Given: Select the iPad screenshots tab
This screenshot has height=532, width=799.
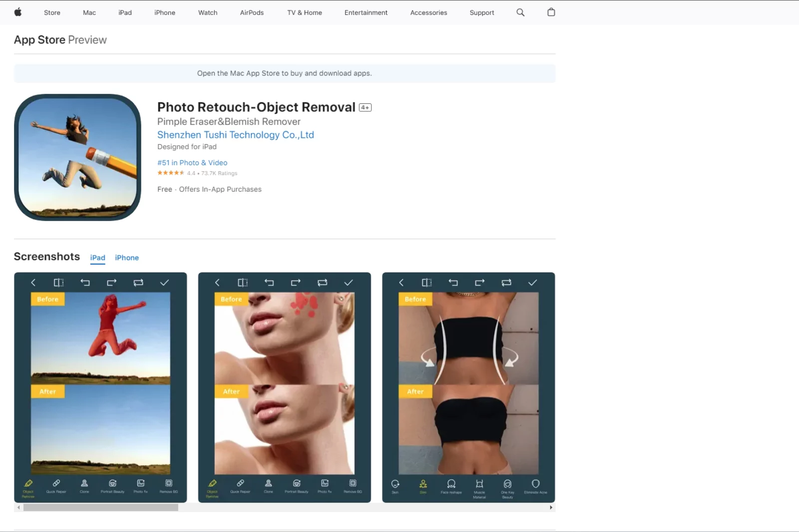Looking at the screenshot, I should click(x=98, y=258).
